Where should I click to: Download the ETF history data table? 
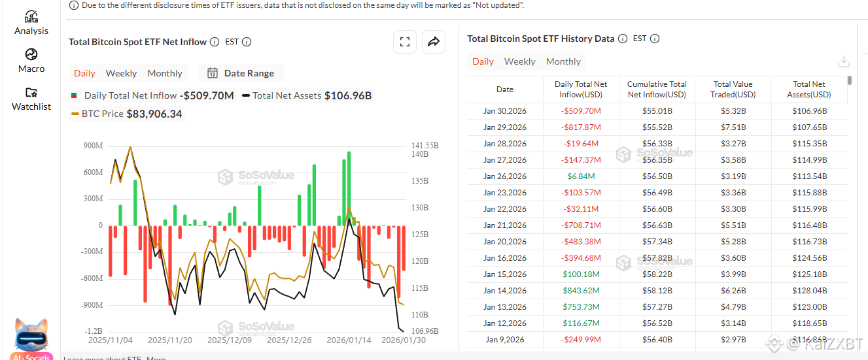click(x=844, y=61)
